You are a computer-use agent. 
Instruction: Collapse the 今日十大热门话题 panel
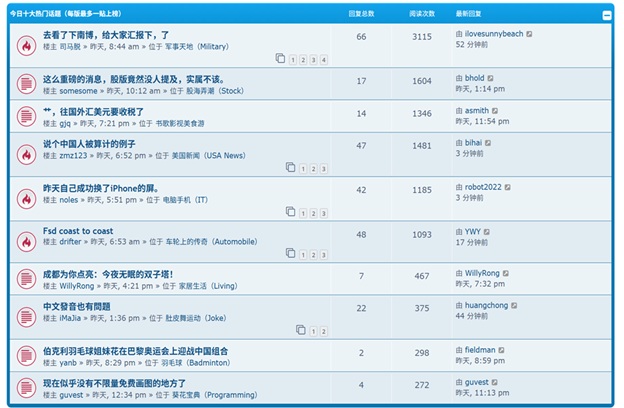607,16
